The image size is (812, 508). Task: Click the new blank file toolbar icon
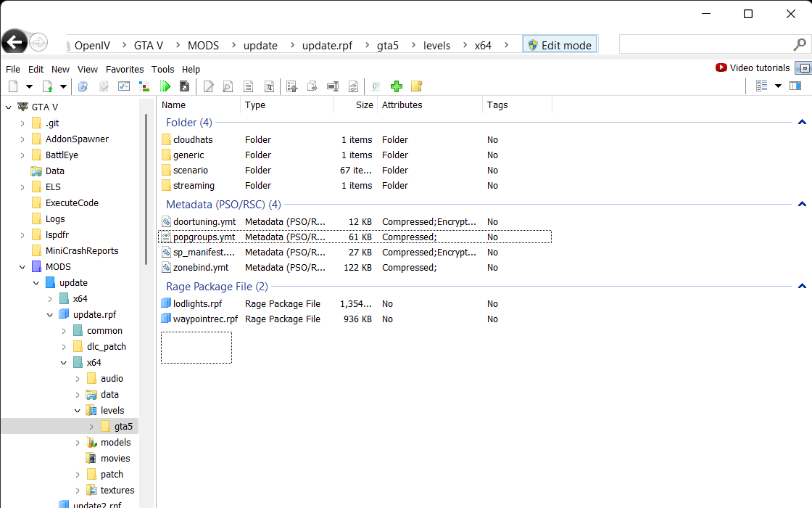click(13, 86)
